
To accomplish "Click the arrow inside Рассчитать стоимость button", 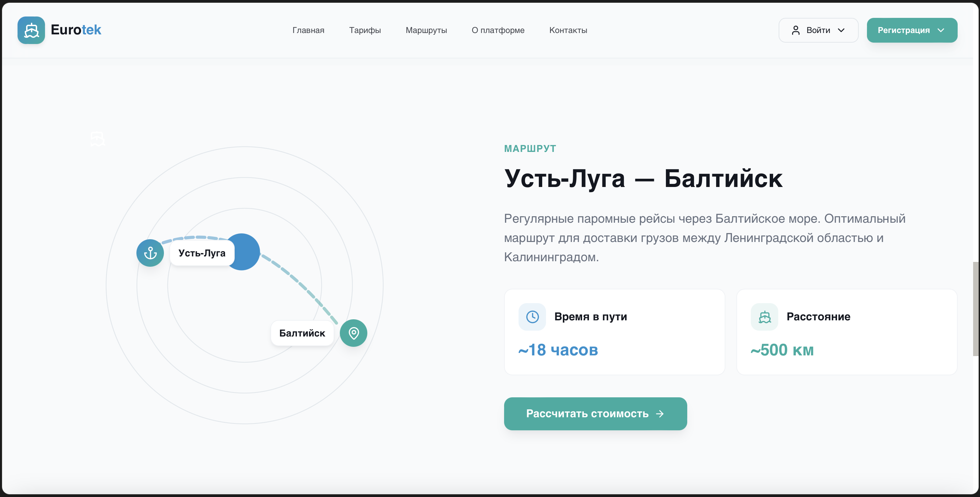I will (x=660, y=414).
